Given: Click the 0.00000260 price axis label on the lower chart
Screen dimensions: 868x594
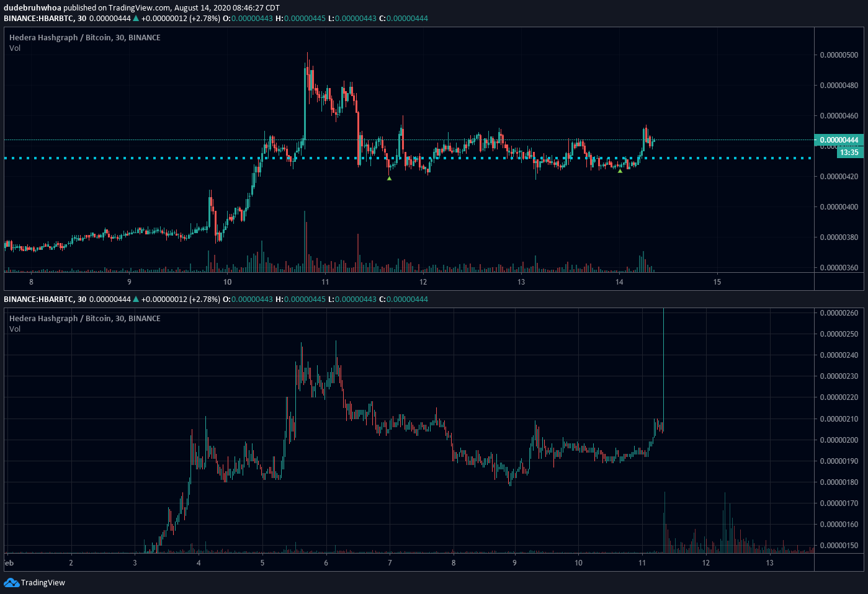Looking at the screenshot, I should click(x=839, y=313).
